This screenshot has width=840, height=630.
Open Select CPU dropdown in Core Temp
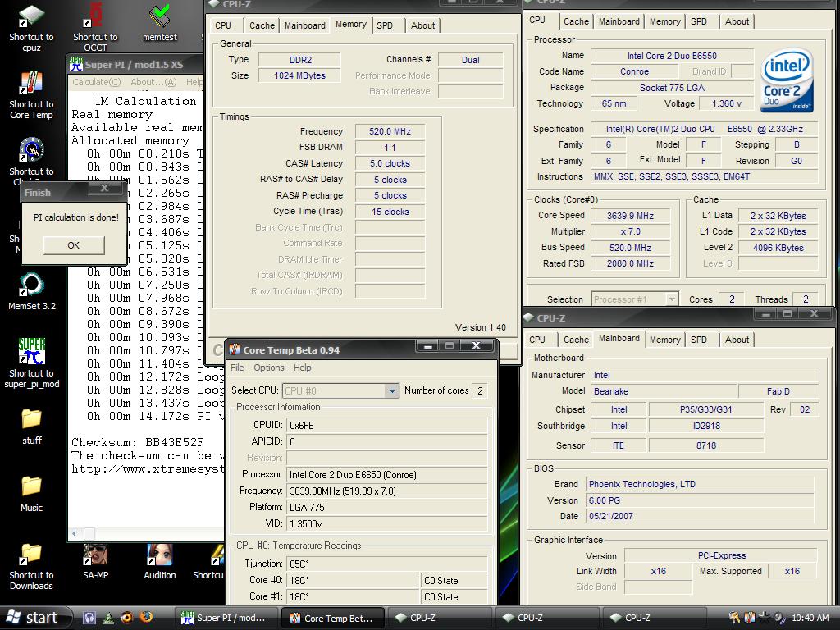392,391
